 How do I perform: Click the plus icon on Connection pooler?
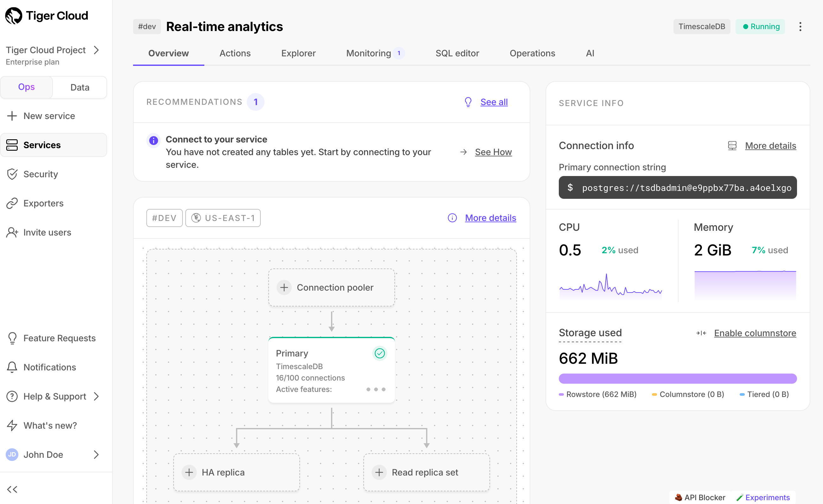click(x=284, y=287)
